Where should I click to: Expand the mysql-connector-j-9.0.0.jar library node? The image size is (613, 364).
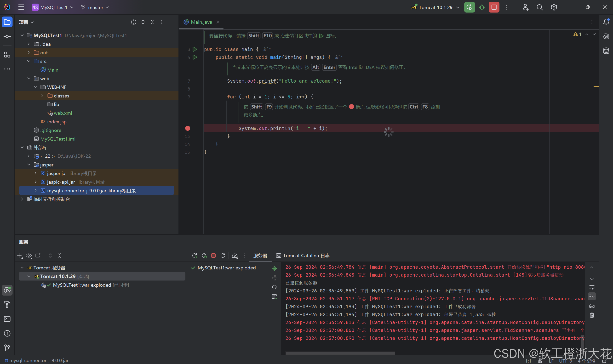pos(35,191)
